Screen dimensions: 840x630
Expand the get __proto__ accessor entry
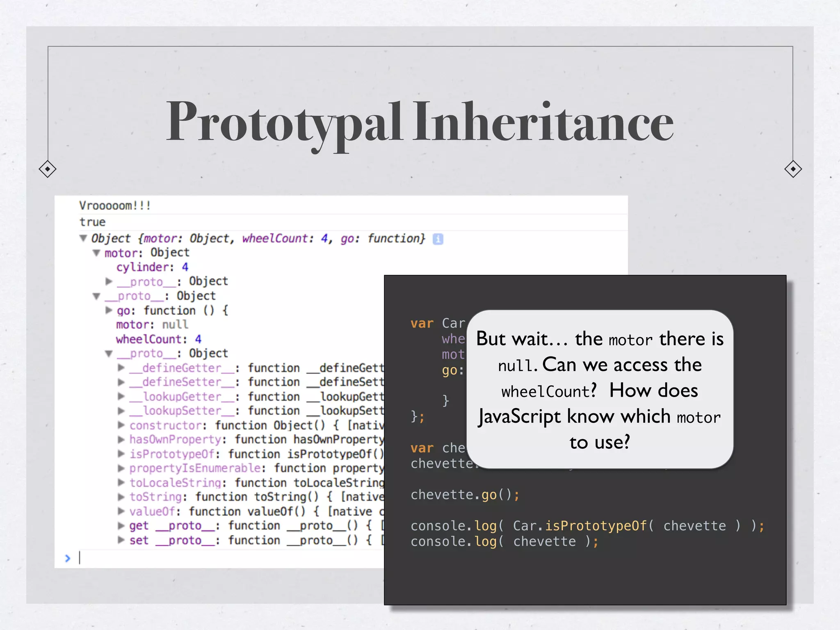[121, 525]
